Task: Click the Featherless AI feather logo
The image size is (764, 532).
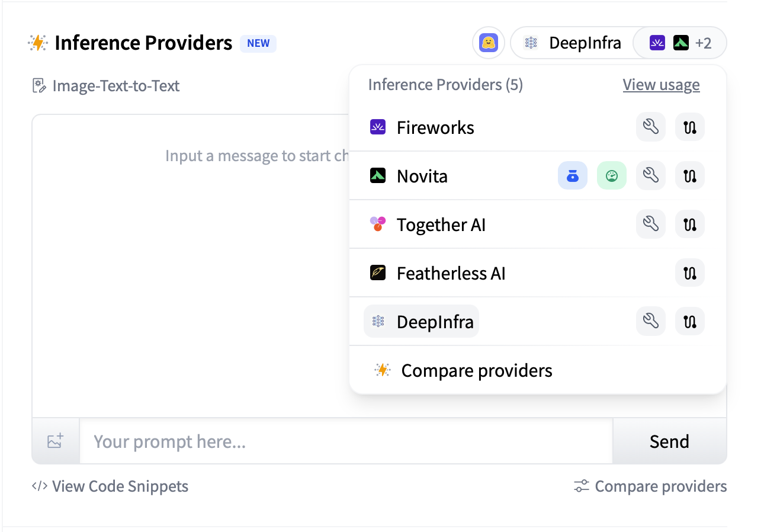Action: (x=378, y=273)
